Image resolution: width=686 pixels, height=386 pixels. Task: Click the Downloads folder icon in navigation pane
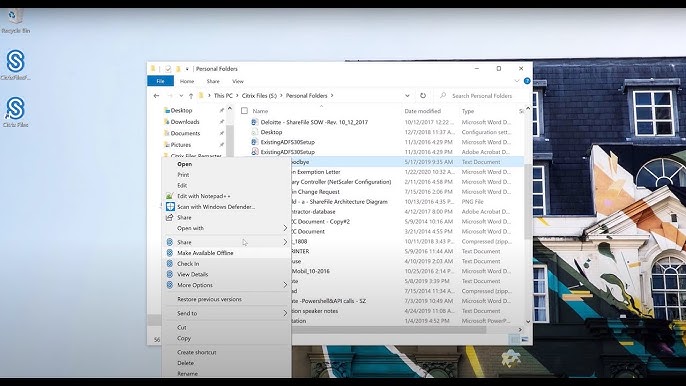point(167,122)
